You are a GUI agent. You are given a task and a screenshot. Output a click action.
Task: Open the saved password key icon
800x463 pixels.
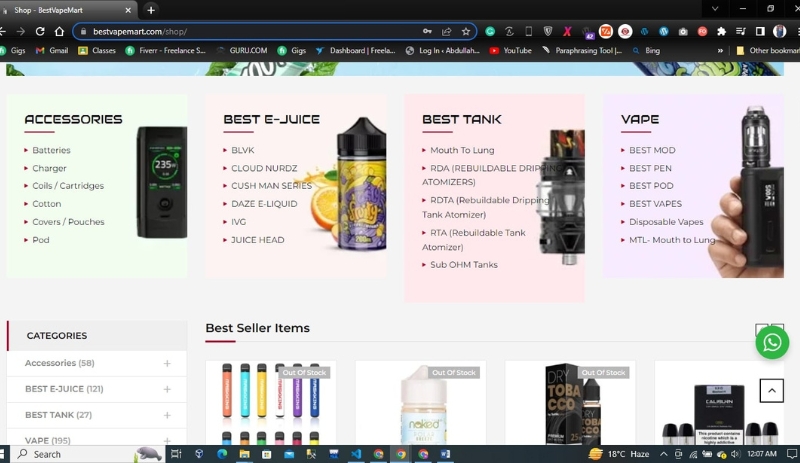click(x=427, y=32)
